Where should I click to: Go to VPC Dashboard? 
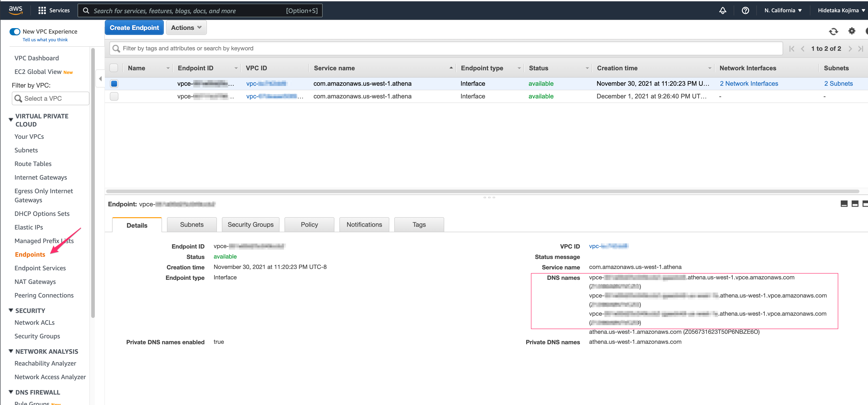37,58
